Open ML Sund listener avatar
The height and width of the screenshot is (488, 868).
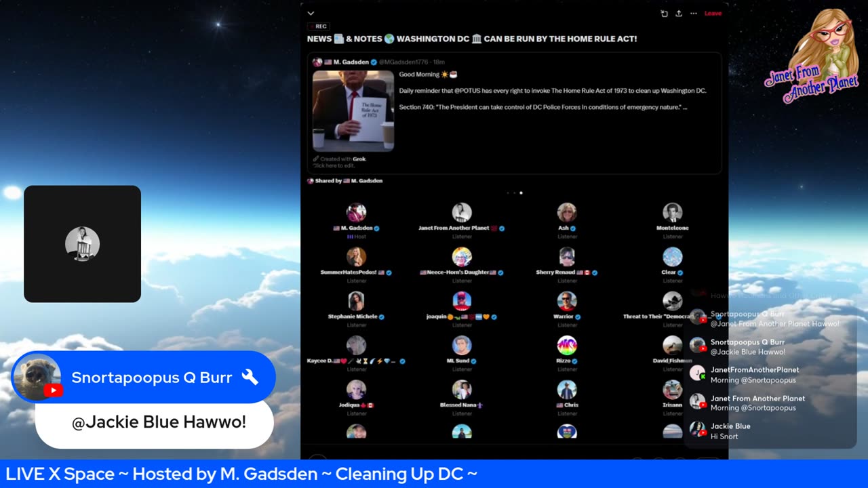click(x=462, y=346)
